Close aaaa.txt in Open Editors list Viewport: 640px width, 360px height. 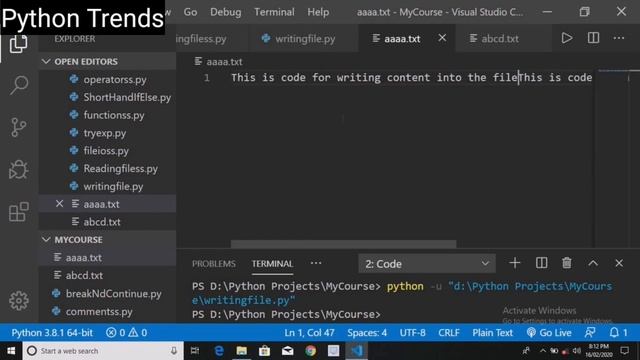[x=60, y=204]
